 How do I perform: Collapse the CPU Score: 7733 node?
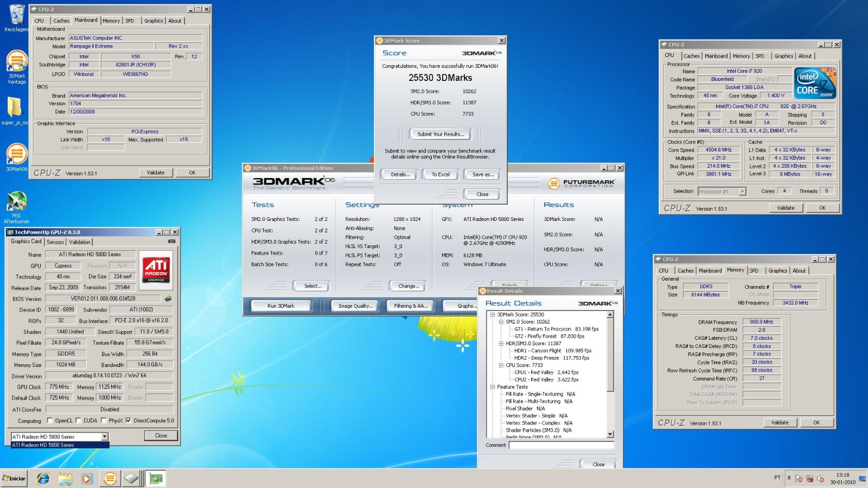coord(501,365)
